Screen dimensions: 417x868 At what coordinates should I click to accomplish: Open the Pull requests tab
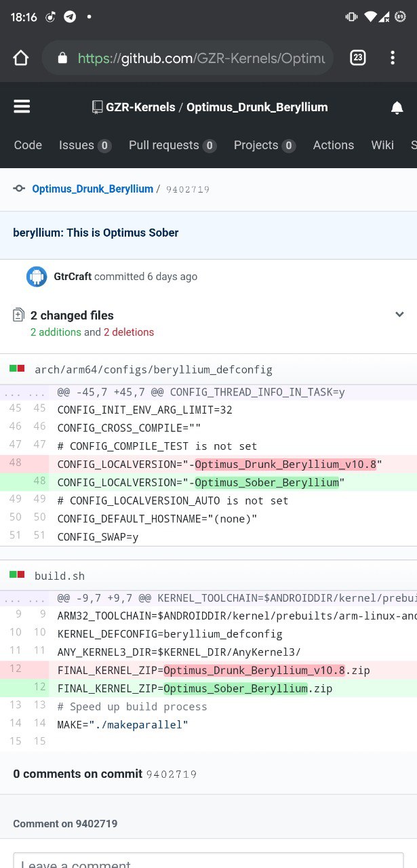pyautogui.click(x=172, y=145)
